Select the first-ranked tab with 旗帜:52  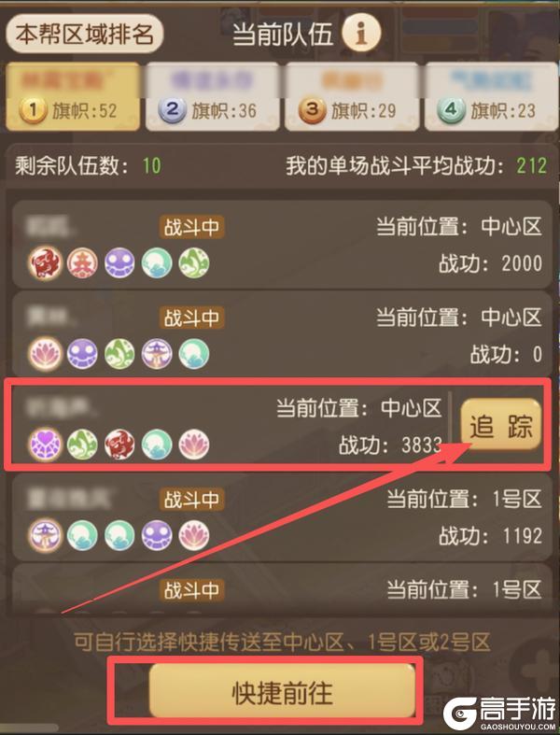[x=73, y=97]
